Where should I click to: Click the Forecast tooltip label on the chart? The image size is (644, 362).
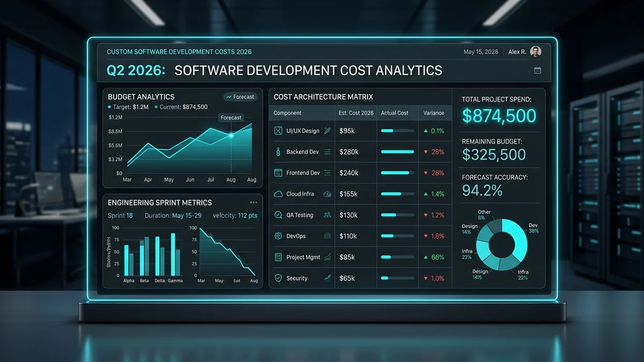click(231, 117)
